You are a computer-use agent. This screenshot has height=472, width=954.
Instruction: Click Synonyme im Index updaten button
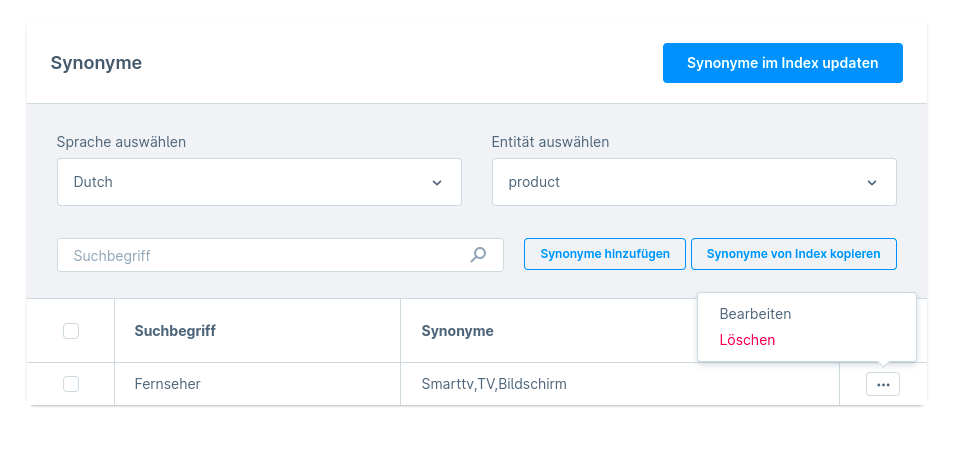tap(782, 63)
